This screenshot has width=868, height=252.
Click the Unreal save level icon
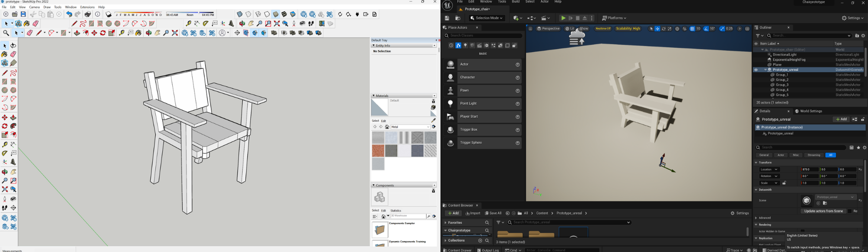click(447, 18)
